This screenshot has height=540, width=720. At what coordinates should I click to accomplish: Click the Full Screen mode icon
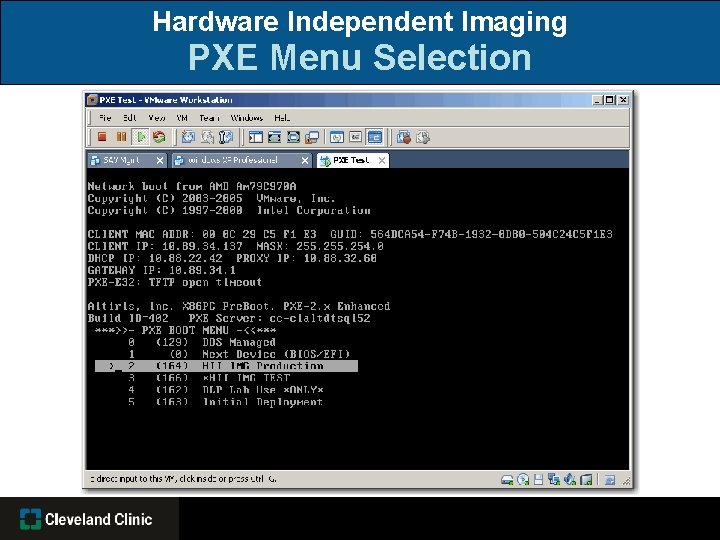[x=293, y=137]
